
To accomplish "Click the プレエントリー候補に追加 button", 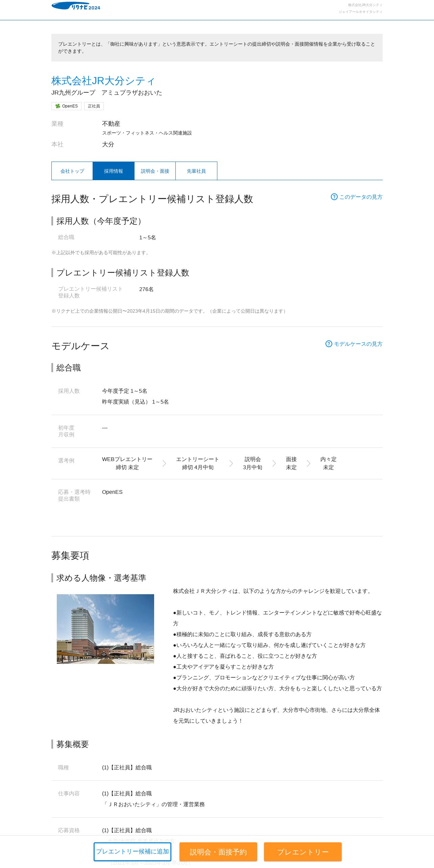I will 132,852.
